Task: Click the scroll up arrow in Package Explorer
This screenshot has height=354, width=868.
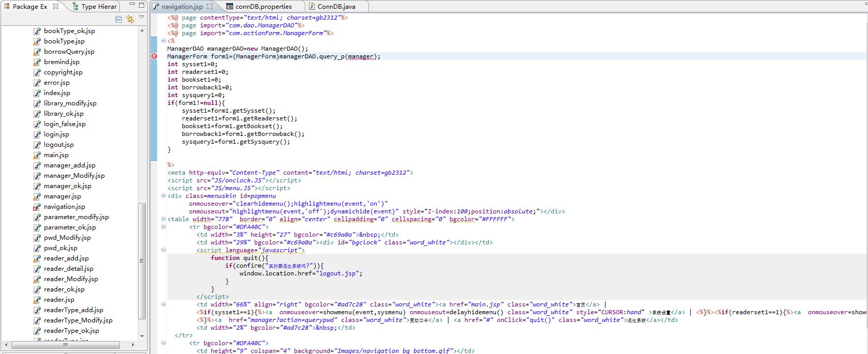Action: [x=142, y=30]
